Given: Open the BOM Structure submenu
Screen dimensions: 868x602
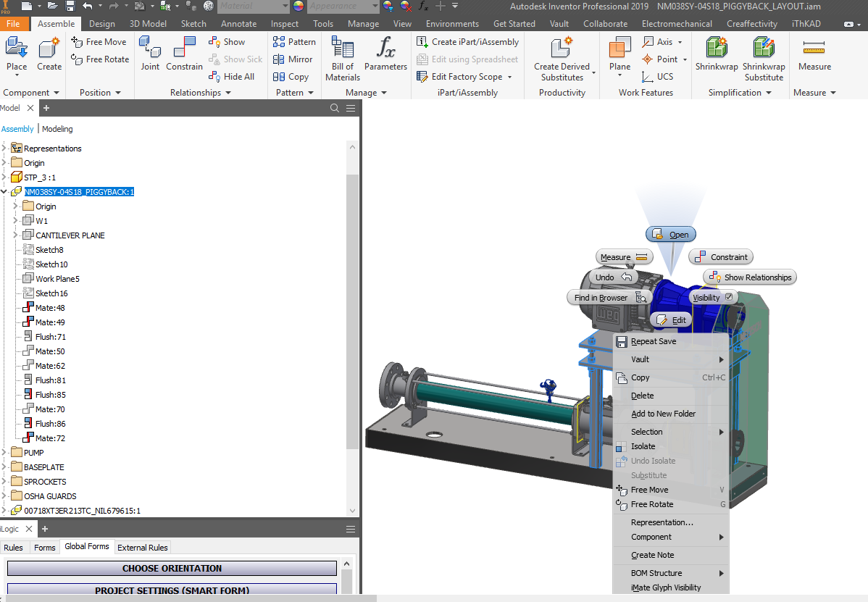Looking at the screenshot, I should coord(671,573).
